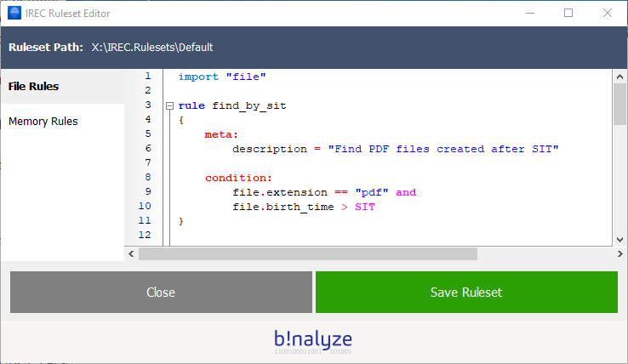Minimize the IREC Ruleset Editor window
The width and height of the screenshot is (628, 364).
529,14
